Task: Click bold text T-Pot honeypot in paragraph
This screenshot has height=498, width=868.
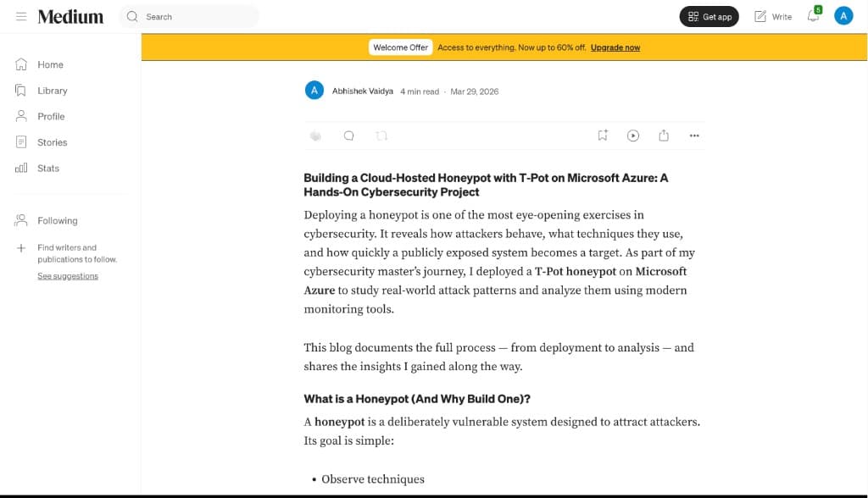Action: [576, 272]
